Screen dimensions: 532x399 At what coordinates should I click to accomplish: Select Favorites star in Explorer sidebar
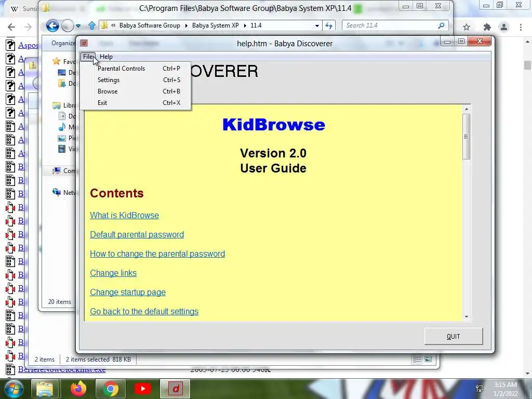[x=56, y=61]
